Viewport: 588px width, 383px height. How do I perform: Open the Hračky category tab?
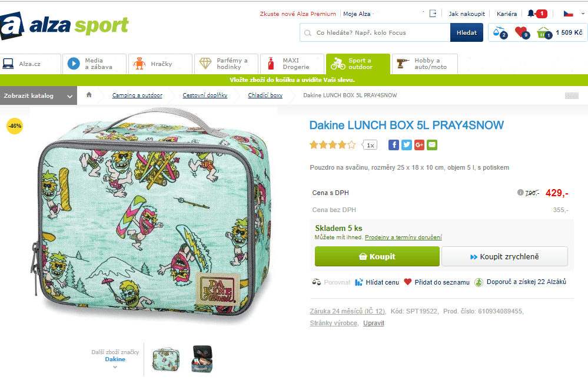[x=160, y=64]
